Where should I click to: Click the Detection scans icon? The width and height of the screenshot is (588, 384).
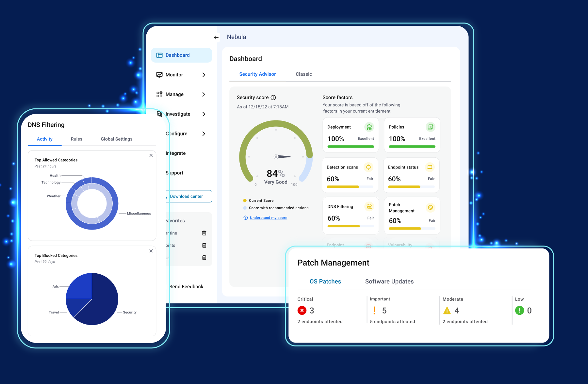pyautogui.click(x=368, y=167)
